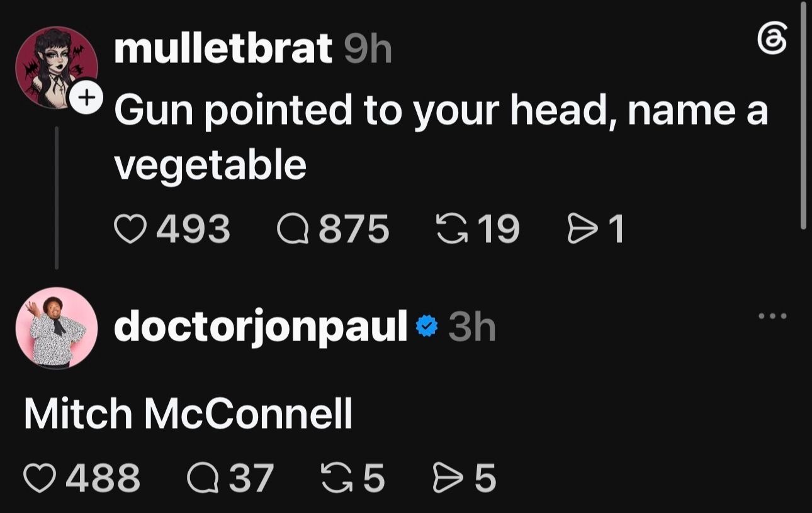Click doctorjonpaul's profile avatar
This screenshot has height=513, width=812.
57,328
